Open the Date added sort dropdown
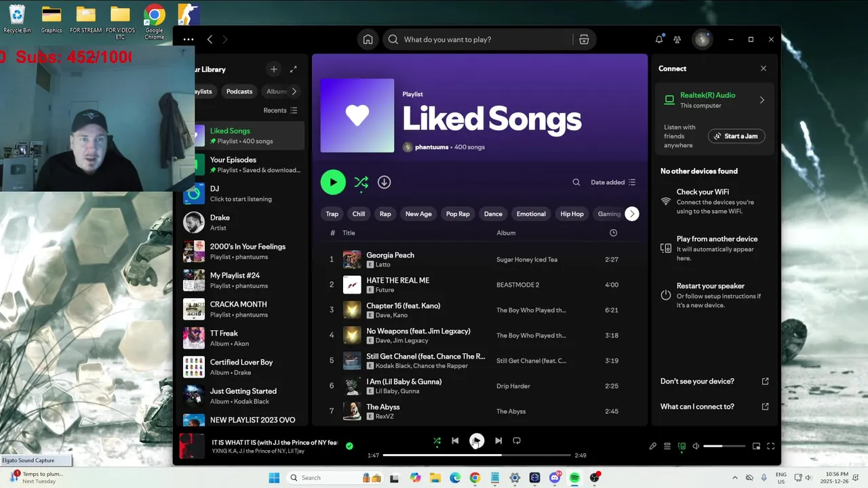Viewport: 868px width, 488px height. click(613, 182)
